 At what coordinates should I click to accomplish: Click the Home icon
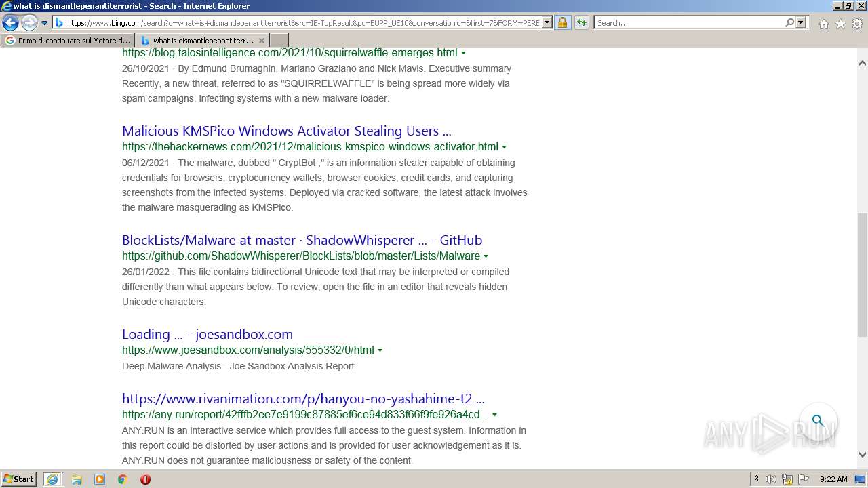pos(823,24)
